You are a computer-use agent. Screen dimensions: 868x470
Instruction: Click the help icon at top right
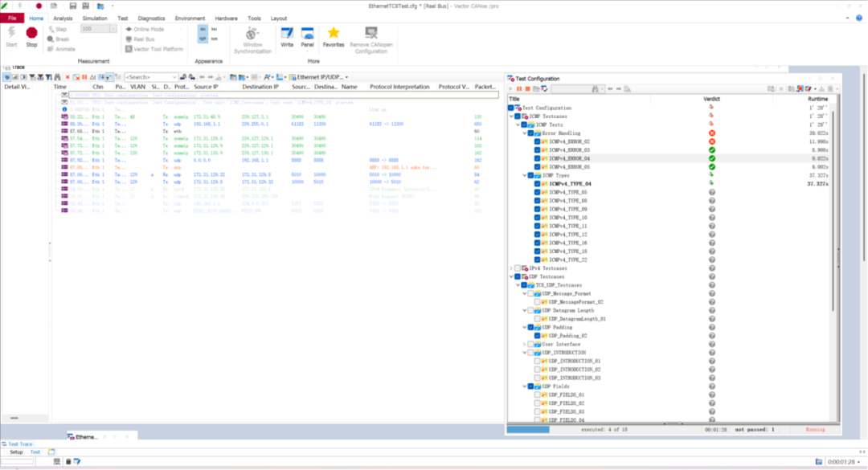click(x=859, y=18)
